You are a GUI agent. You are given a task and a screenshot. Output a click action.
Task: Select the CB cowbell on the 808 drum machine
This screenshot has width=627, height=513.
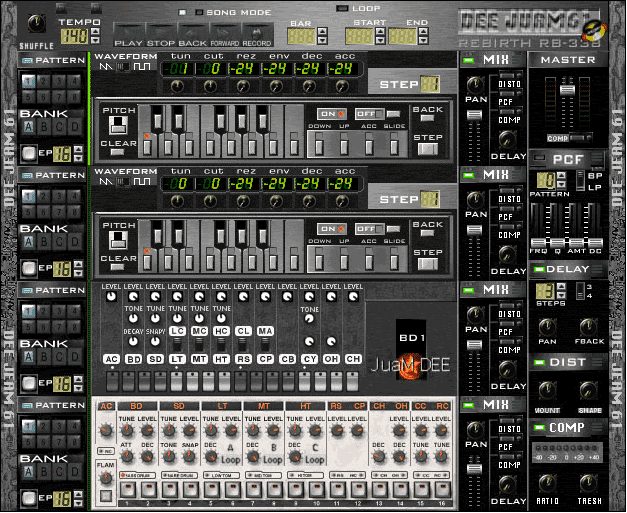pos(287,359)
